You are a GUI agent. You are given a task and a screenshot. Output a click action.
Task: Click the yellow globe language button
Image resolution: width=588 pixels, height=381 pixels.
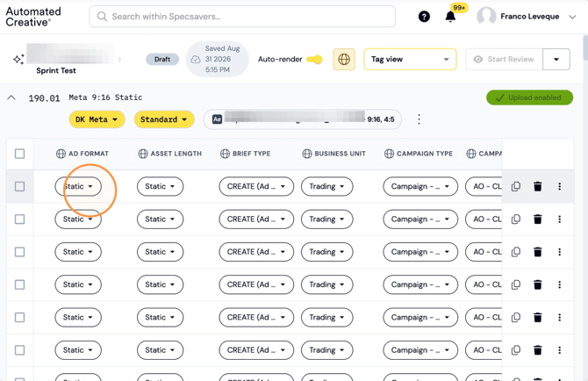tap(344, 59)
